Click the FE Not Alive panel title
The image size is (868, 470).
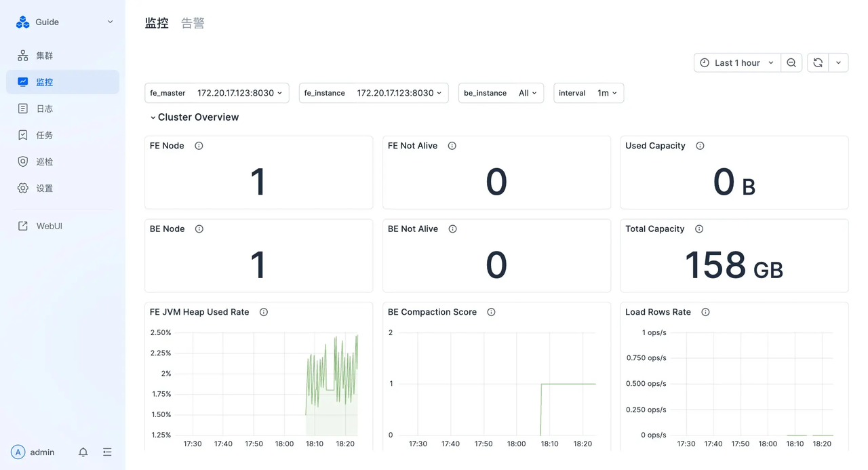click(x=412, y=146)
